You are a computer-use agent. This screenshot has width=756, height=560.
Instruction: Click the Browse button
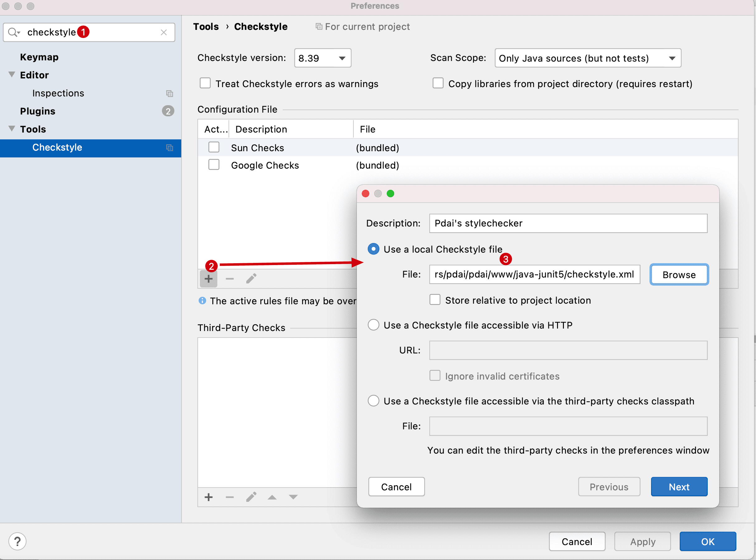coord(679,275)
